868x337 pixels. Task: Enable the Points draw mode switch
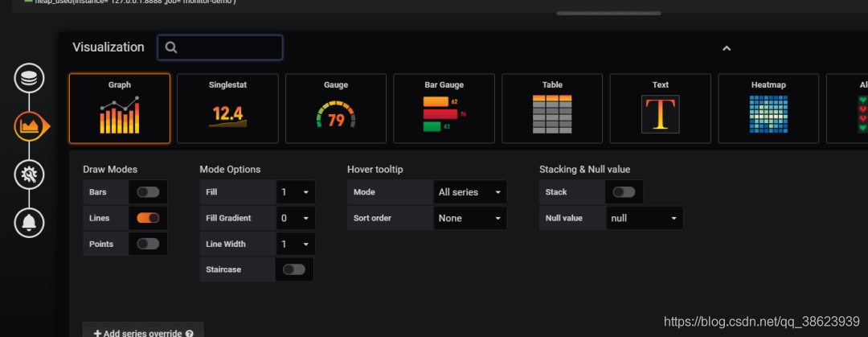(148, 244)
